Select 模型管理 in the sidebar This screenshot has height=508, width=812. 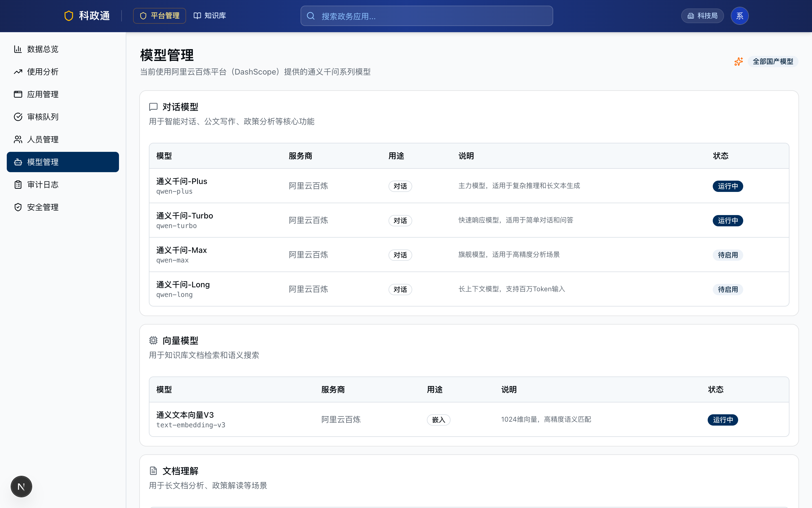click(x=63, y=162)
